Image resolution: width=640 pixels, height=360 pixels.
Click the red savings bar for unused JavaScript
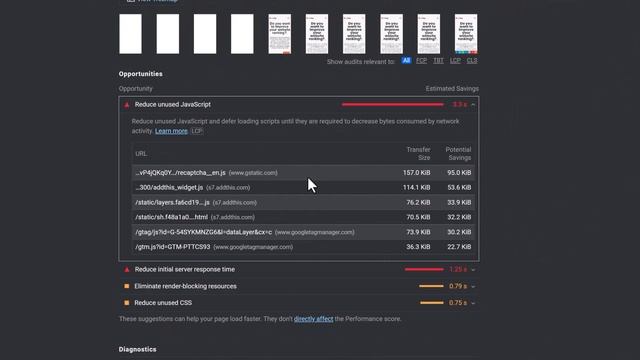coord(393,104)
